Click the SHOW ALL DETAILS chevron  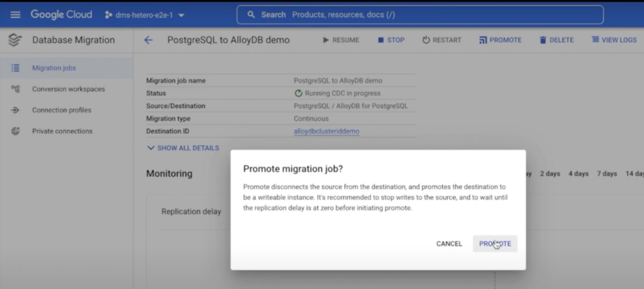point(151,148)
